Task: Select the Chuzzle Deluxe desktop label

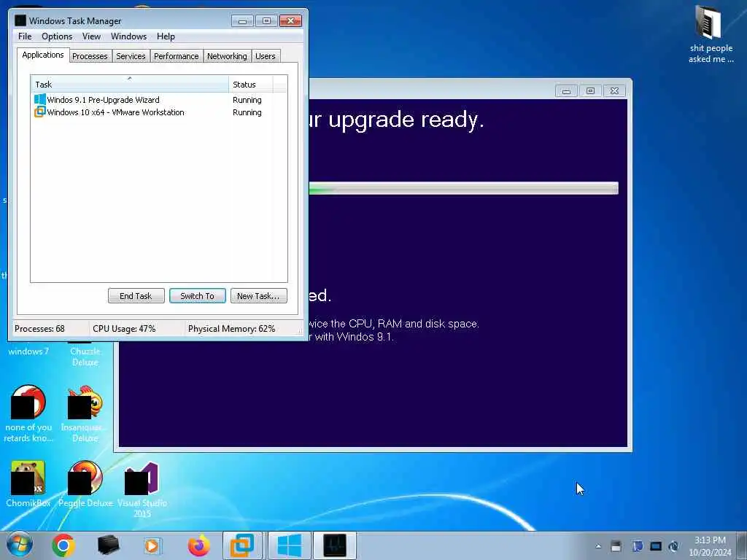Action: tap(85, 357)
